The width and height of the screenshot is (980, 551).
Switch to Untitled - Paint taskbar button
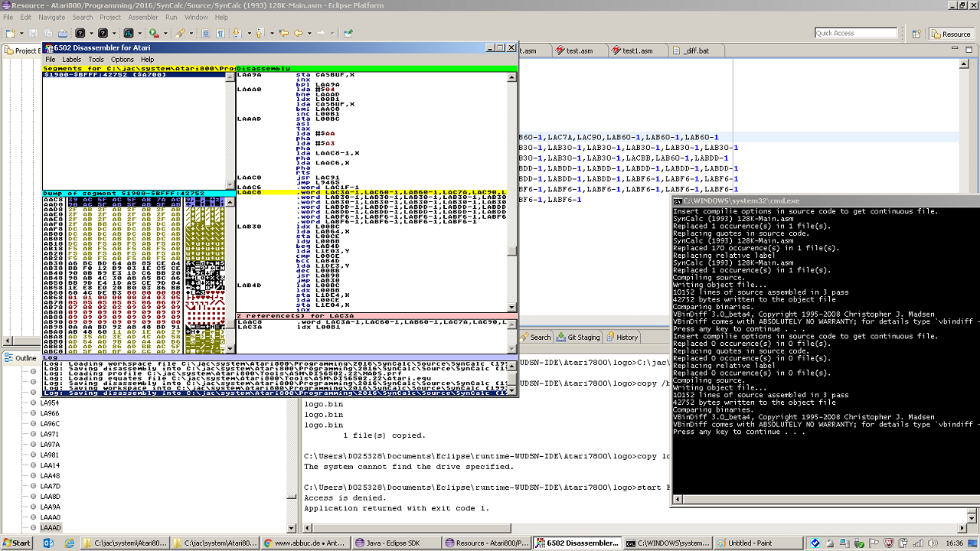click(x=759, y=543)
